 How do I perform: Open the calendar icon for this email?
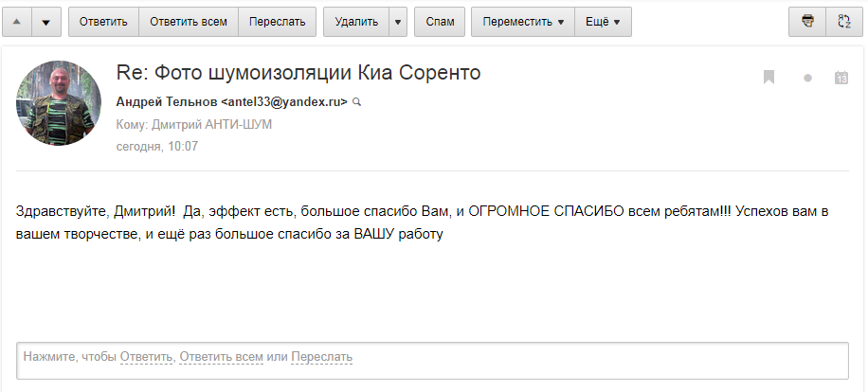pyautogui.click(x=841, y=78)
